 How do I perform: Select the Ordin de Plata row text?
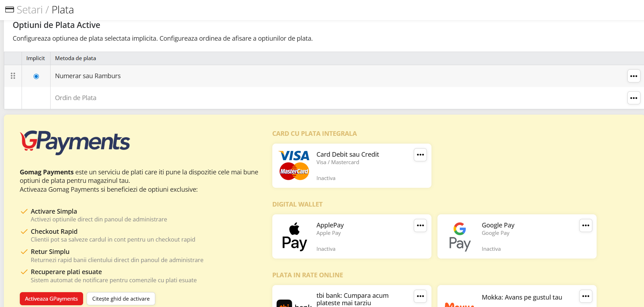(x=76, y=98)
